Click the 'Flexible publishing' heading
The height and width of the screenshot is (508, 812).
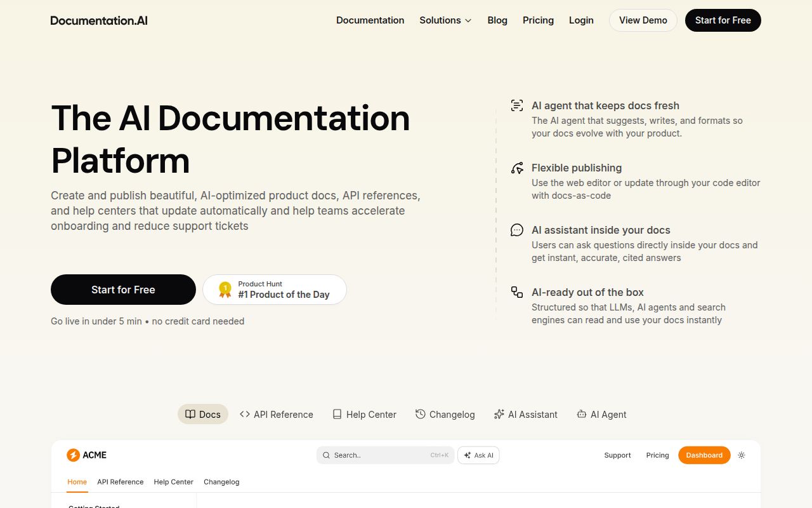click(577, 168)
